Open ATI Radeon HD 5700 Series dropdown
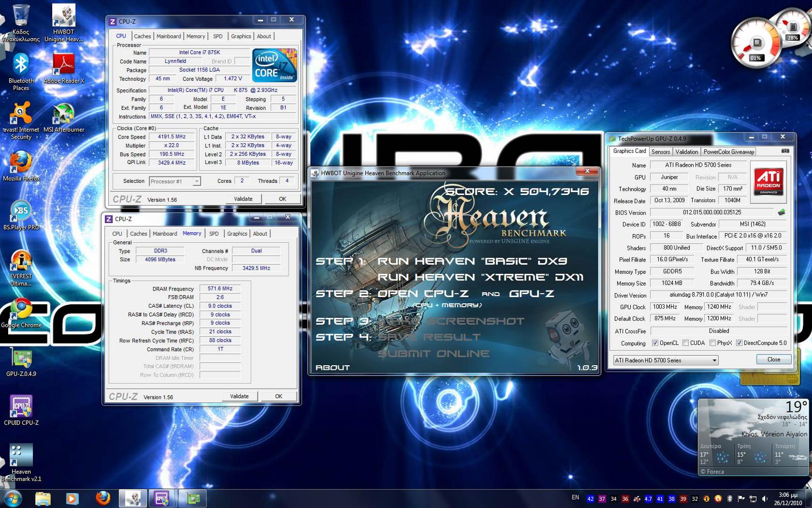Screen dimensions: 812x508 (x=666, y=360)
